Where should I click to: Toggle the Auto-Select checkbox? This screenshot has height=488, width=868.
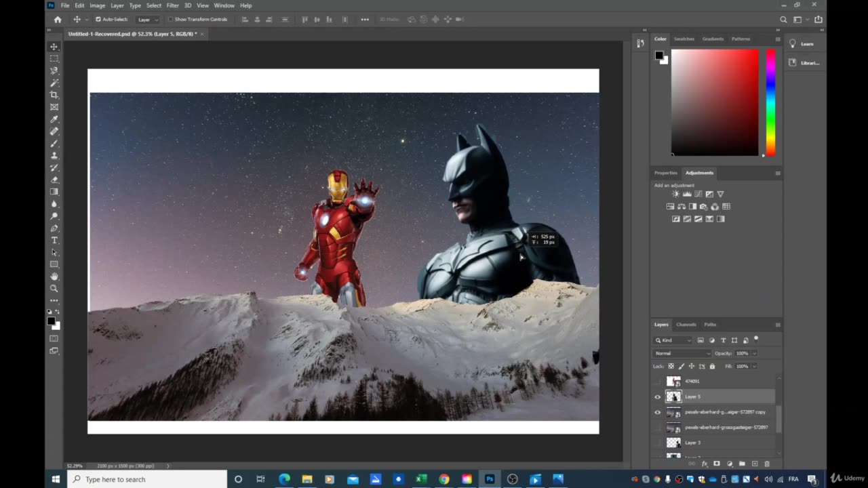[98, 20]
